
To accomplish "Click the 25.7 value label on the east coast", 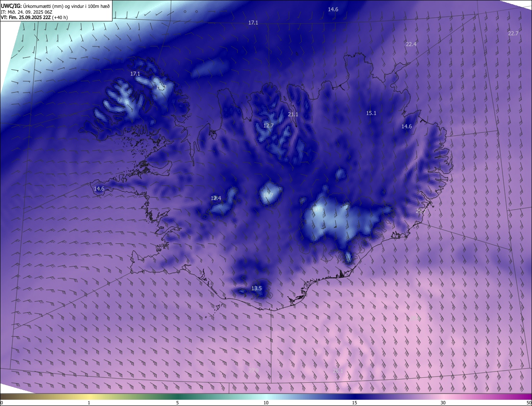I will tap(421, 211).
